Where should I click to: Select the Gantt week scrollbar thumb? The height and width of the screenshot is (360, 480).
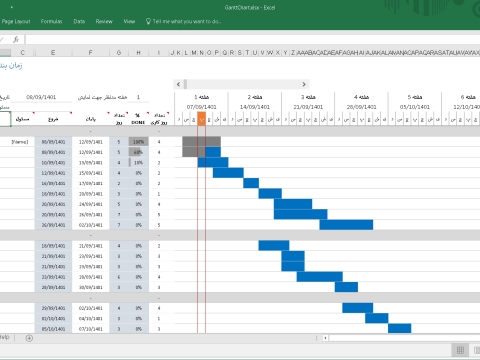(185, 84)
